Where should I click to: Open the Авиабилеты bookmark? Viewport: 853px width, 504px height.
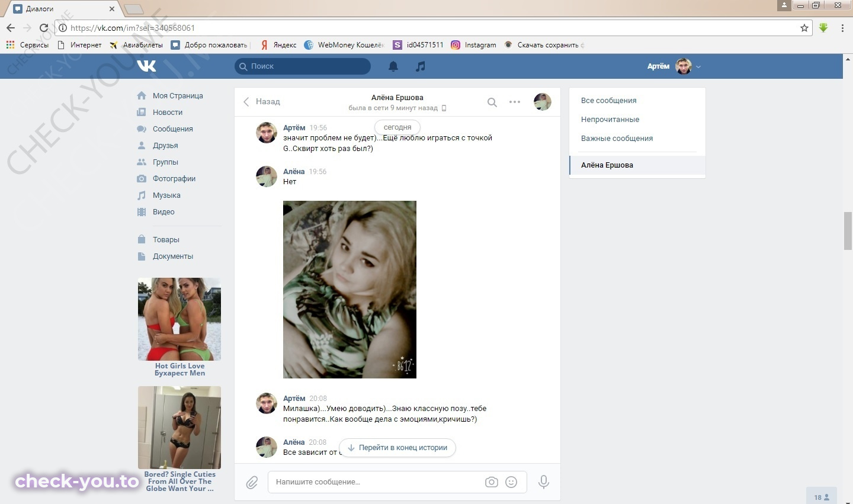[x=137, y=45]
